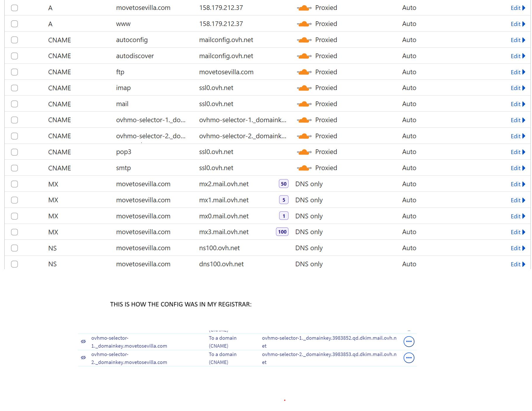Screen dimensions: 532x411
Task: Click the truncated "ovhmo-selector-2._domaink..." content cell
Action: coord(243,136)
